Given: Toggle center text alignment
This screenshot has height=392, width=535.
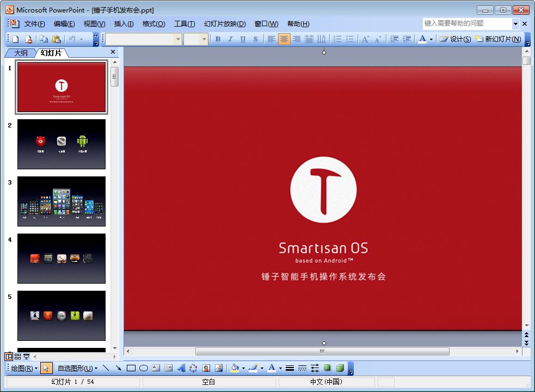Looking at the screenshot, I should click(284, 39).
